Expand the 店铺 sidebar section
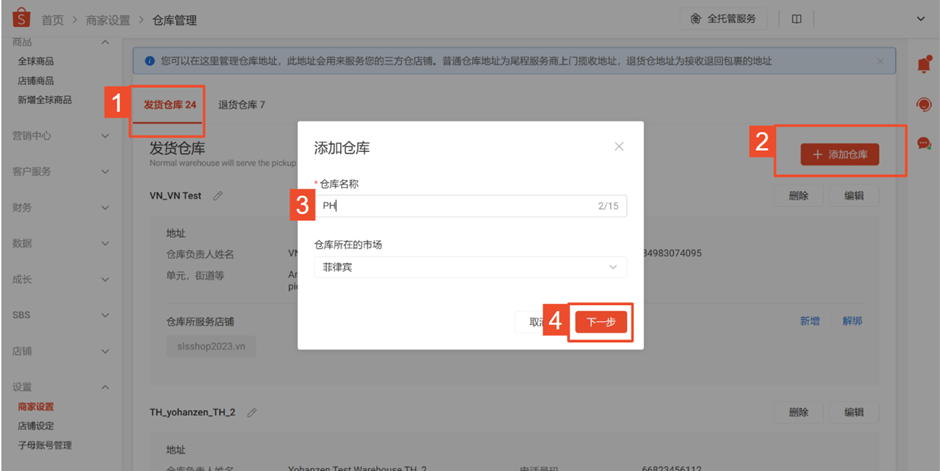The image size is (940, 471). click(106, 351)
